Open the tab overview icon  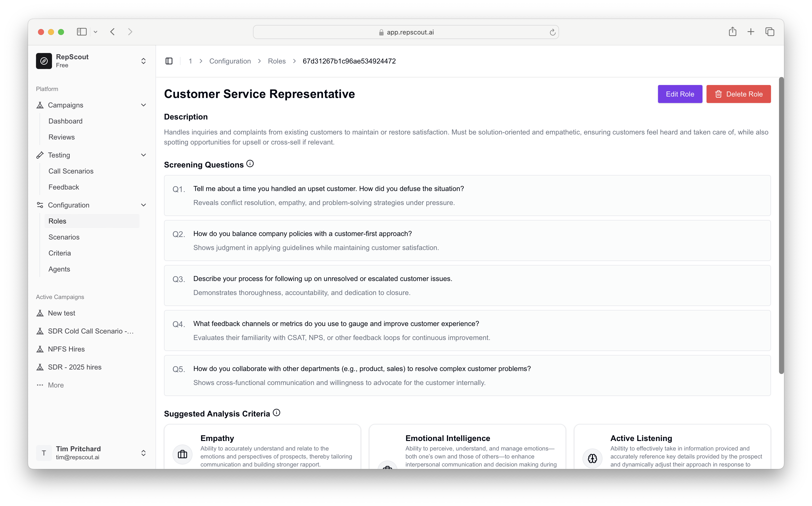(769, 32)
